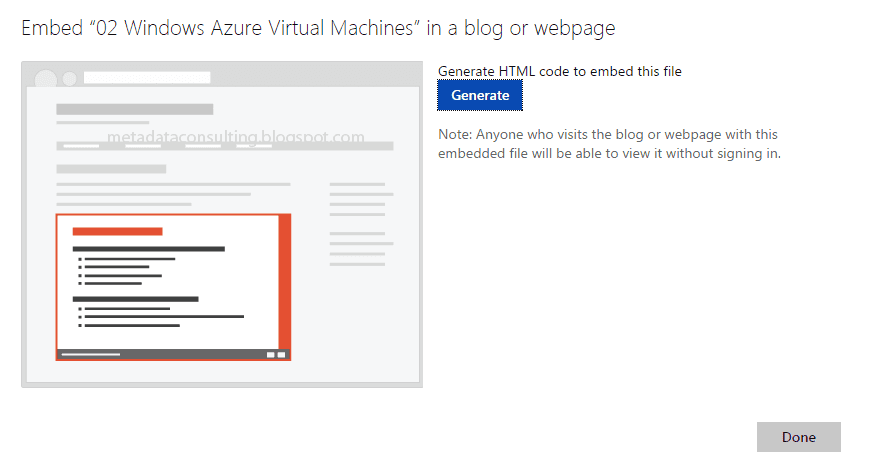Viewport: 870px width, 466px height.
Task: Click the second dark heading line in the slide
Action: pos(136,299)
